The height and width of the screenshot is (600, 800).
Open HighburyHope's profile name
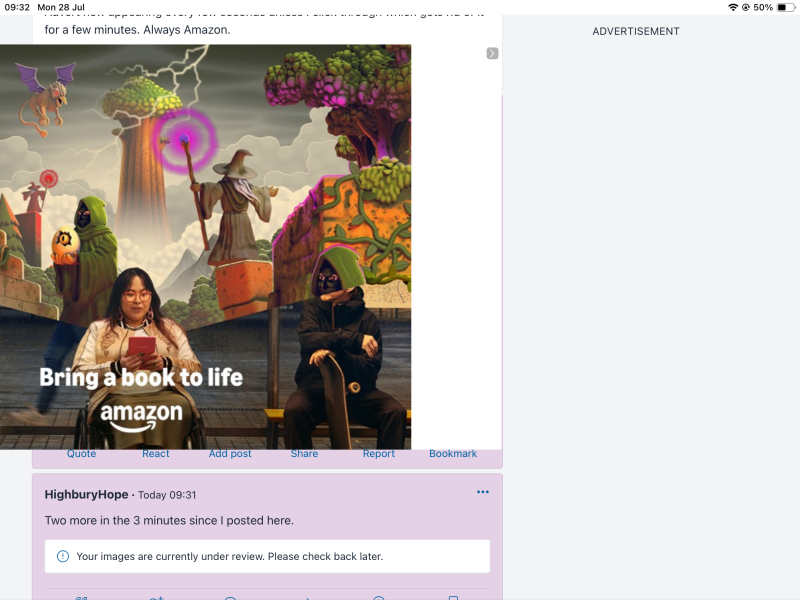coord(85,494)
